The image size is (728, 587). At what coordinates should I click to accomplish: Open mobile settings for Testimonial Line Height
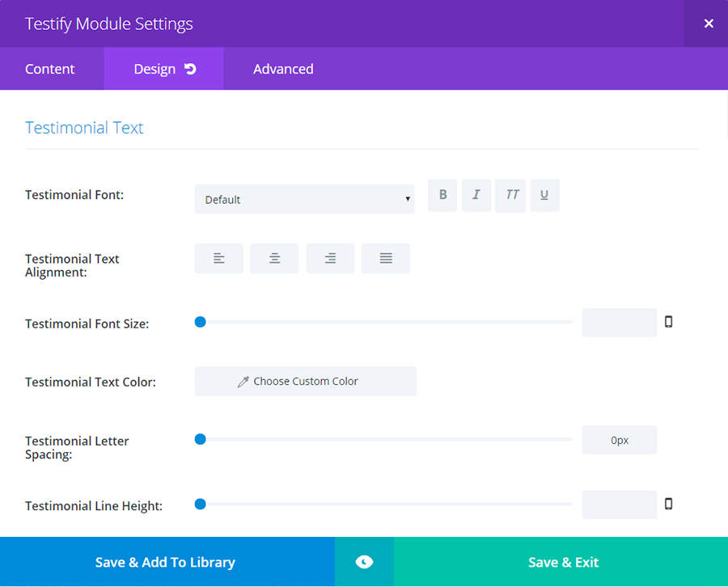pyautogui.click(x=669, y=504)
